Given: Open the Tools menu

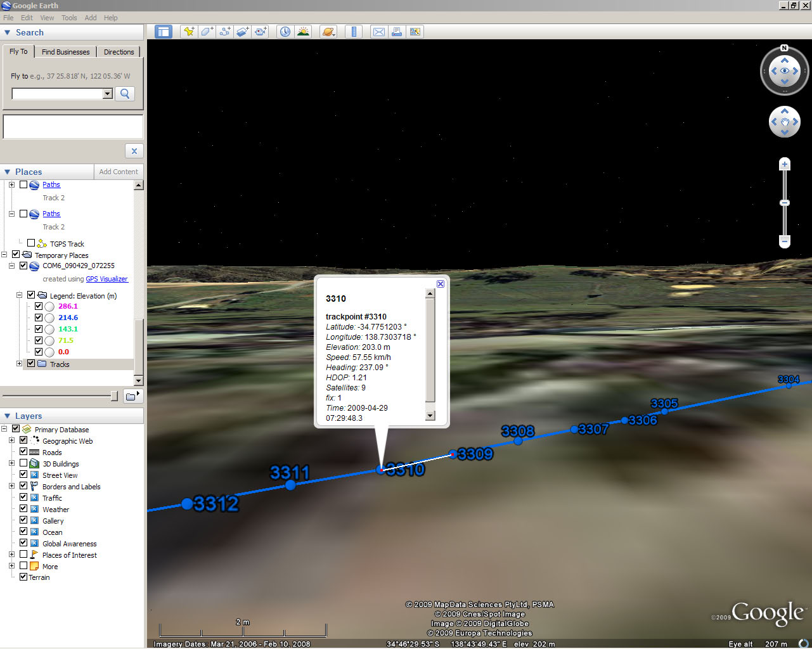Looking at the screenshot, I should click(x=69, y=18).
